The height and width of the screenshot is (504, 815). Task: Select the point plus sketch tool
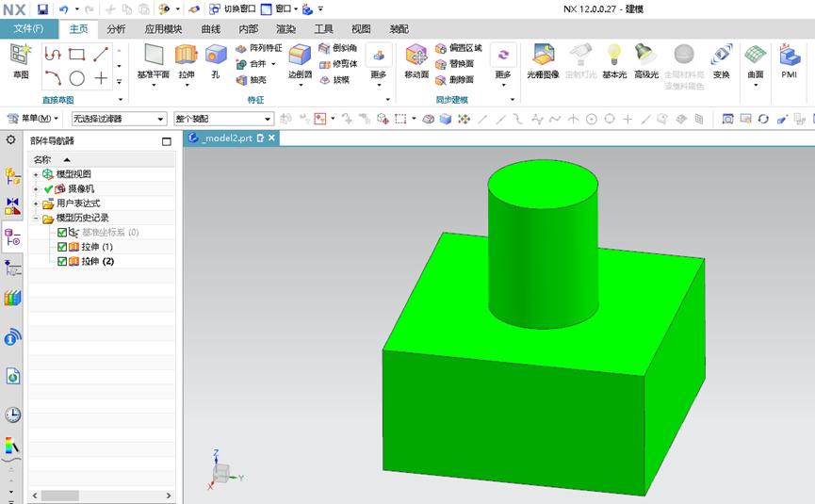101,78
